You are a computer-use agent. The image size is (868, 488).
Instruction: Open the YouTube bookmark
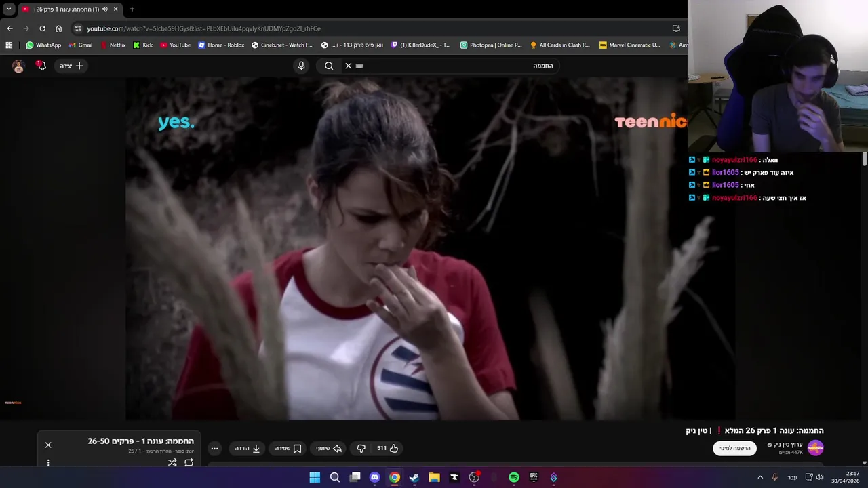(x=176, y=45)
